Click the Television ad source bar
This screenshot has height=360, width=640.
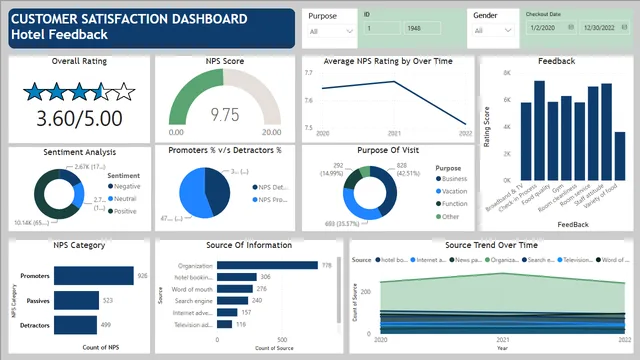(224, 324)
